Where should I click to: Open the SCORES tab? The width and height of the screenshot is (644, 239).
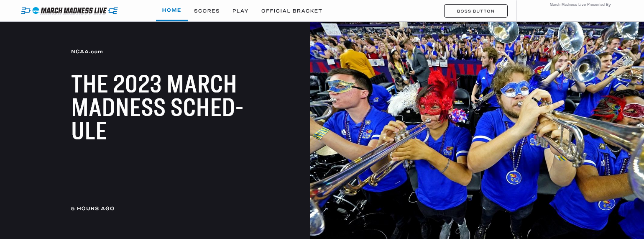(207, 11)
